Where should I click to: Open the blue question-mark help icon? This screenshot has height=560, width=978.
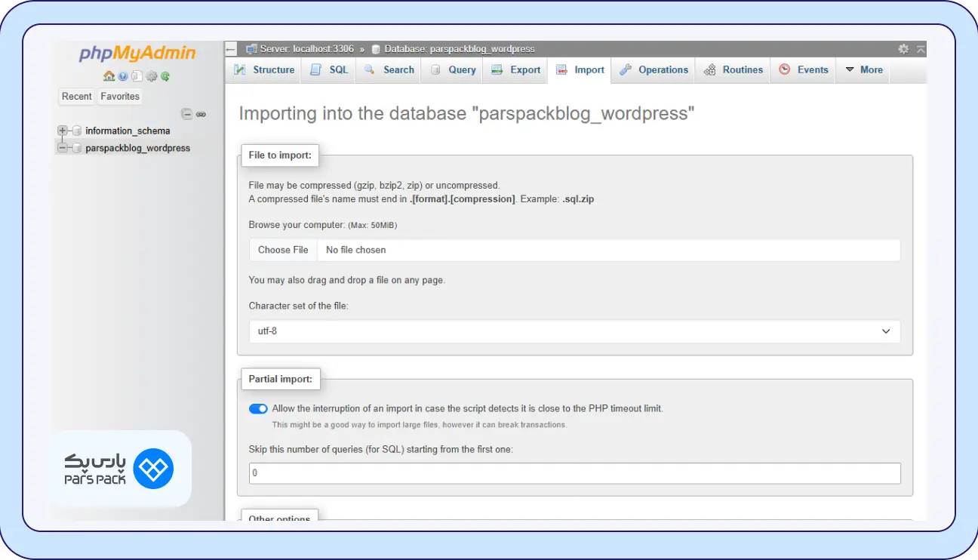pos(123,76)
